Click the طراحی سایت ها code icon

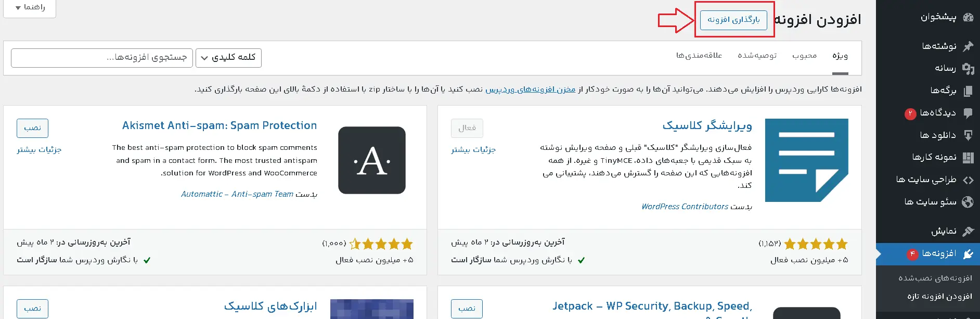(968, 180)
